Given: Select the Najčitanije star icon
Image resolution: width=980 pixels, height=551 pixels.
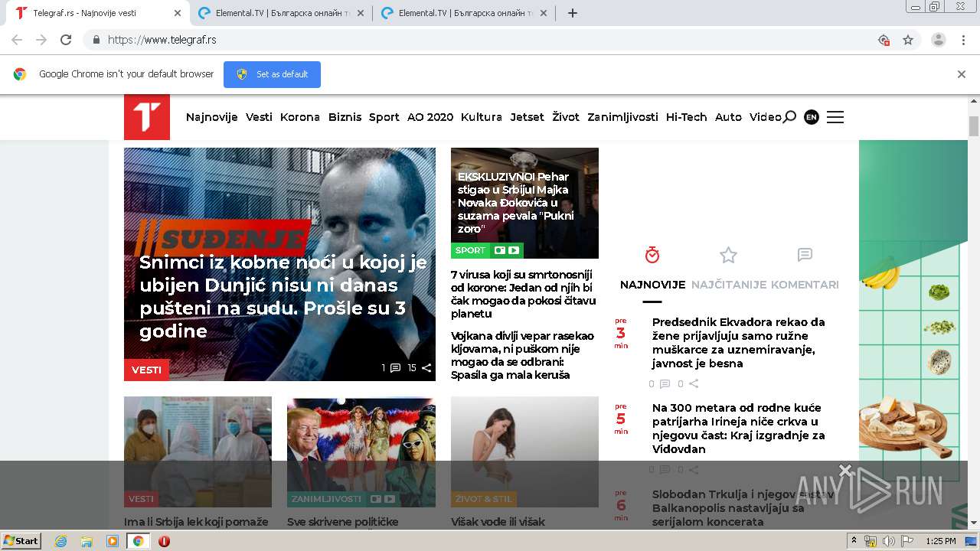Looking at the screenshot, I should [x=728, y=255].
